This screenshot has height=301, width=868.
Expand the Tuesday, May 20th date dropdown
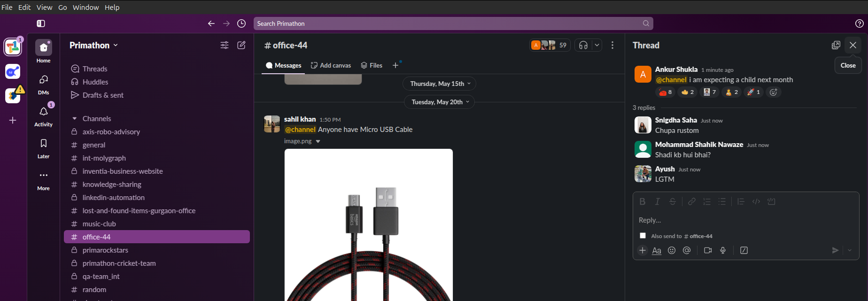pyautogui.click(x=439, y=102)
